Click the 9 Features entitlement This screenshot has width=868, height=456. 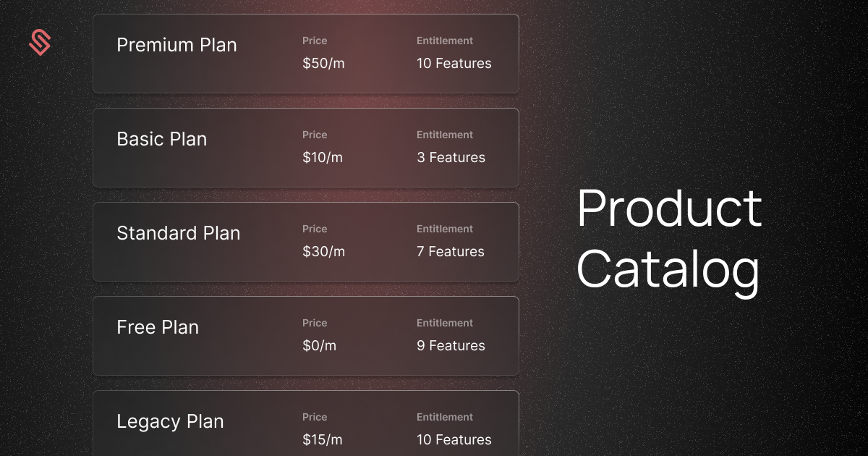coord(451,346)
